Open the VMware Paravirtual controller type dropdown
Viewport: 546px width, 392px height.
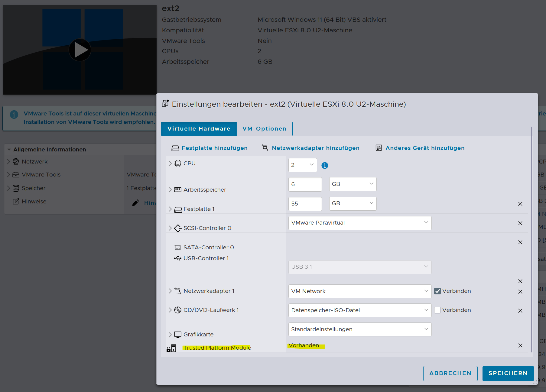[x=360, y=223]
